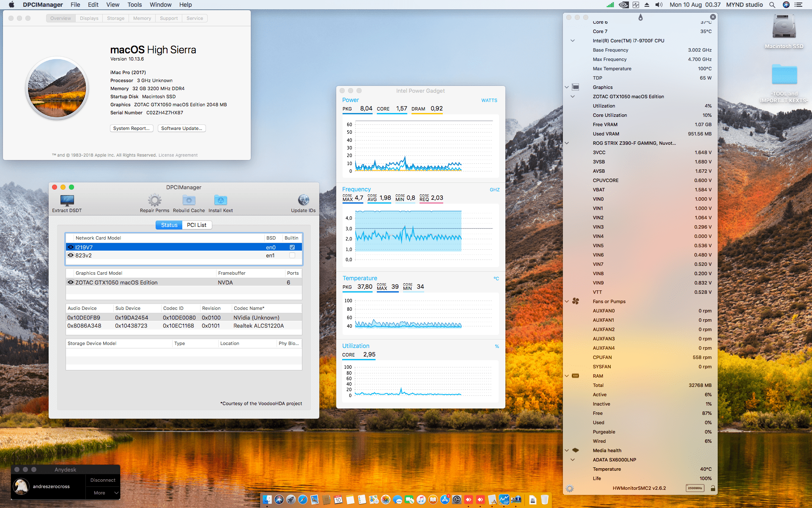Viewport: 812px width, 508px height.
Task: Open Intel Power Gadget Dock icon
Action: (504, 500)
